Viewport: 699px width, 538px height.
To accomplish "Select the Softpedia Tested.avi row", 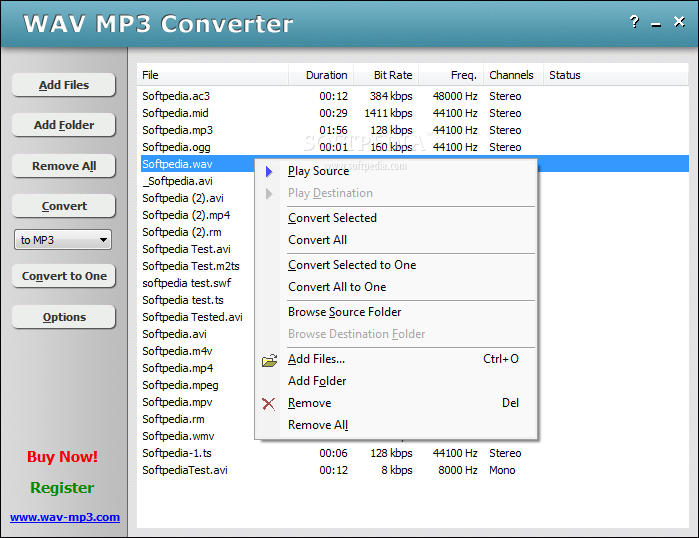I will click(197, 317).
